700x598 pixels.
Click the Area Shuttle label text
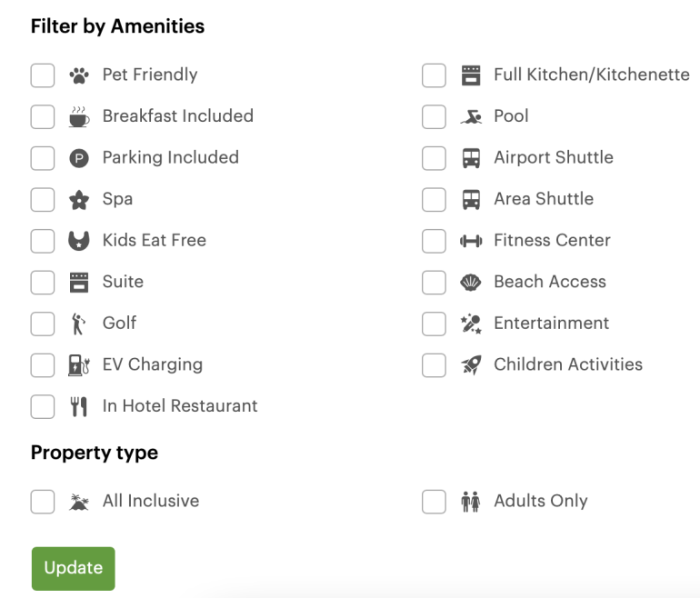click(543, 199)
